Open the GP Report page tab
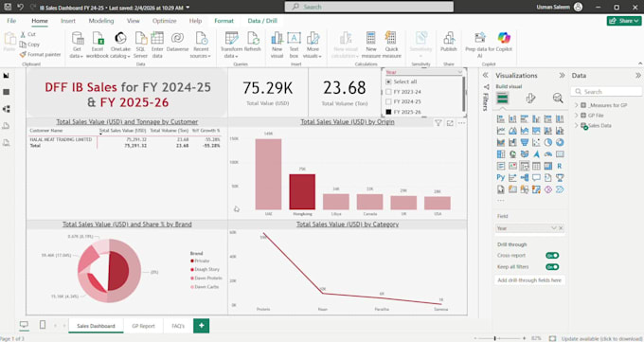The width and height of the screenshot is (644, 342). (x=143, y=326)
